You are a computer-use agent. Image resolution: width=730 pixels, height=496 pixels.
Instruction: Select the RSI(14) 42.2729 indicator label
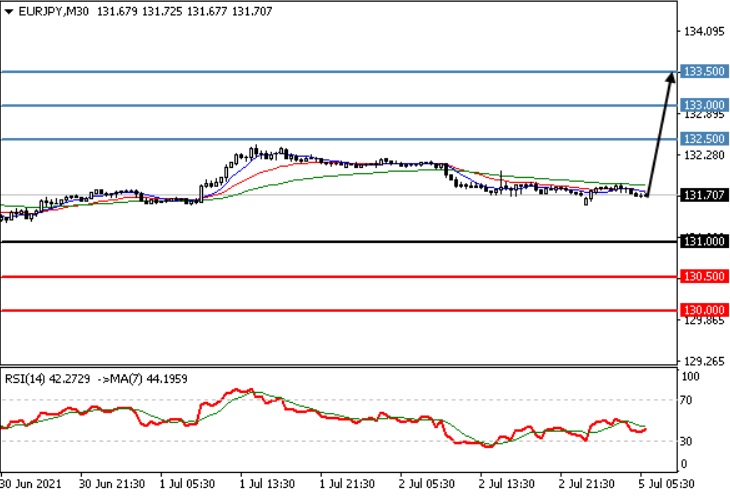(x=47, y=379)
